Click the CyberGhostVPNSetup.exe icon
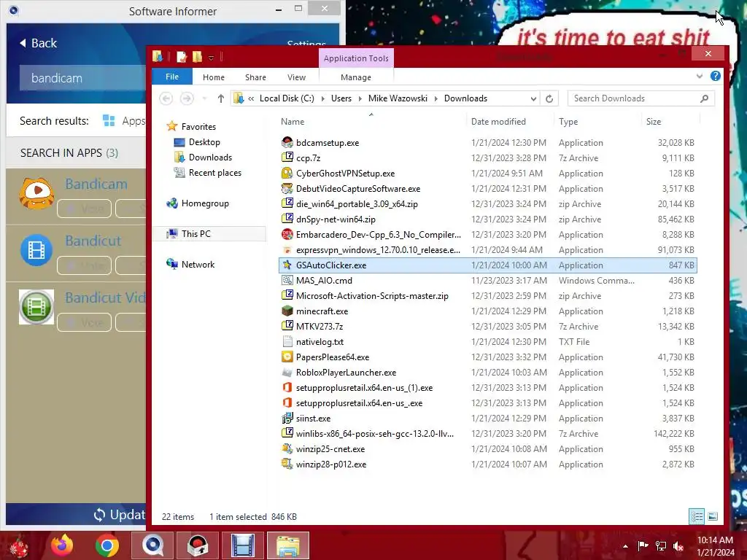This screenshot has height=560, width=747. coord(287,173)
